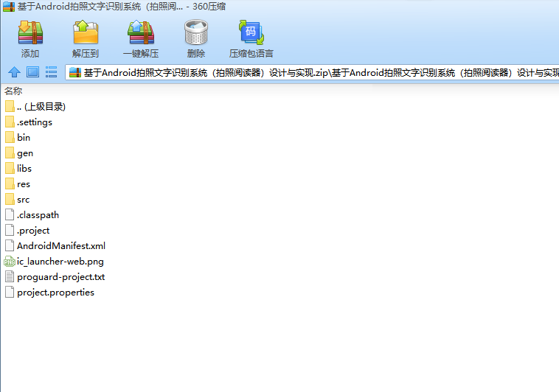Select the '.project' file name
The width and height of the screenshot is (559, 392).
[33, 231]
